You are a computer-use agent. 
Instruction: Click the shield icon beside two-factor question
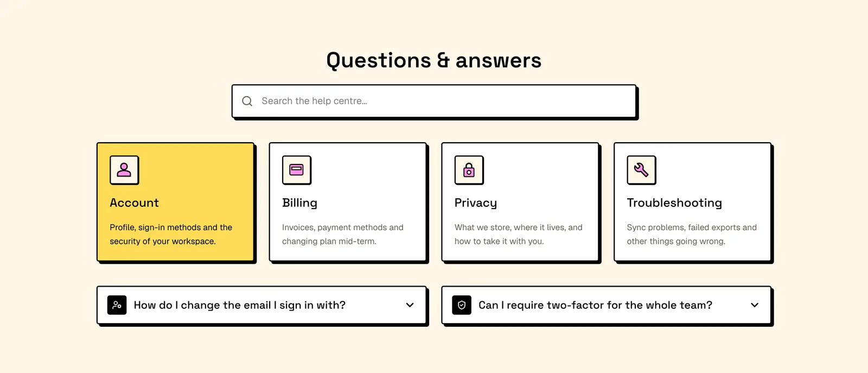[462, 305]
